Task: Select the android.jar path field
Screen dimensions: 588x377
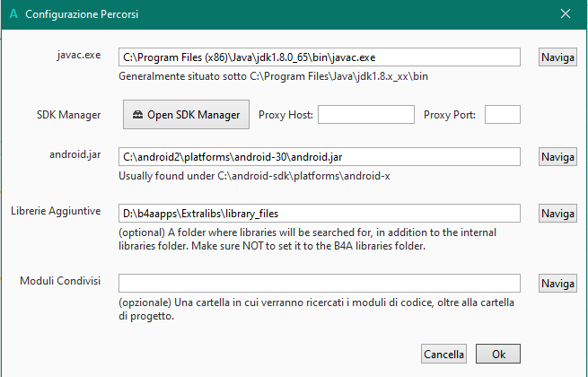Action: point(319,157)
